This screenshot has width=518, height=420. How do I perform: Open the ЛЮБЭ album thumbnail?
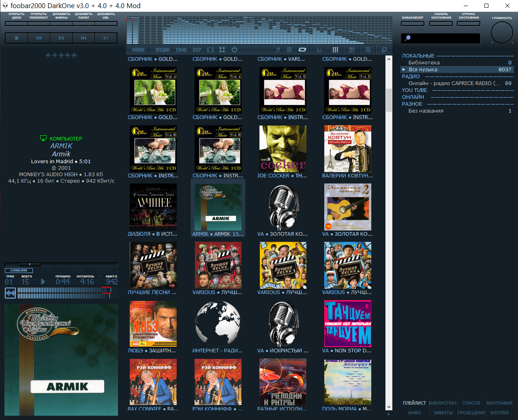(153, 324)
